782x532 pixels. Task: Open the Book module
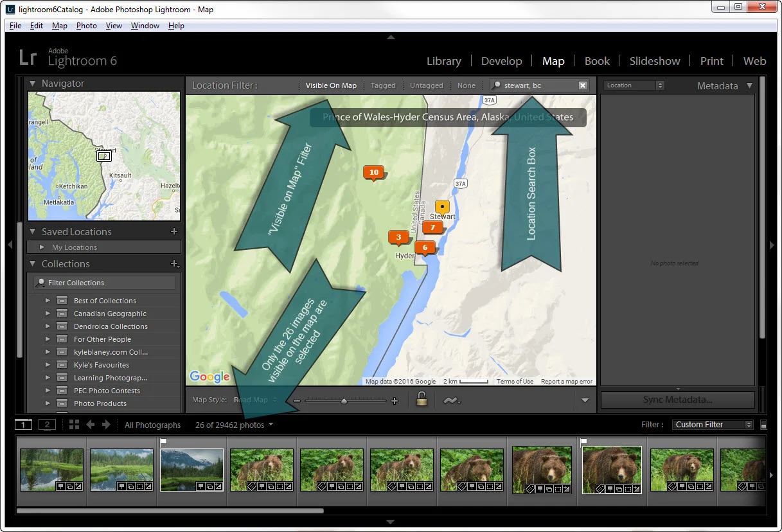tap(597, 61)
